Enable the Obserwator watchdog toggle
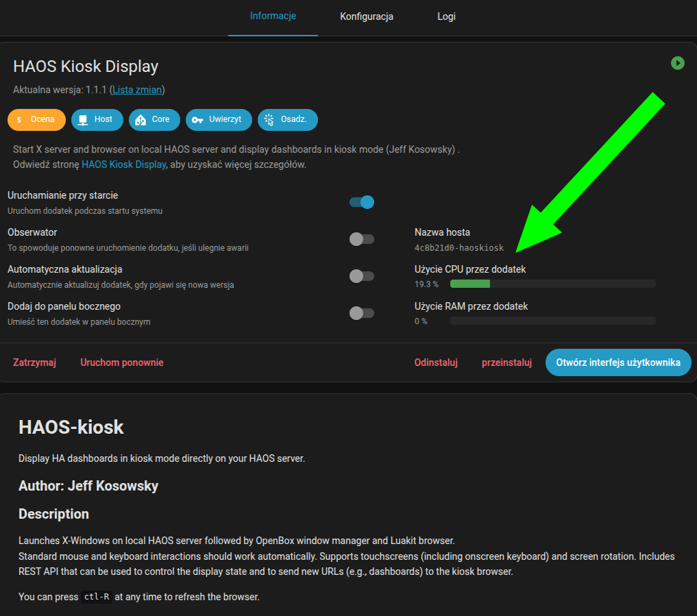The width and height of the screenshot is (697, 616). pos(362,239)
